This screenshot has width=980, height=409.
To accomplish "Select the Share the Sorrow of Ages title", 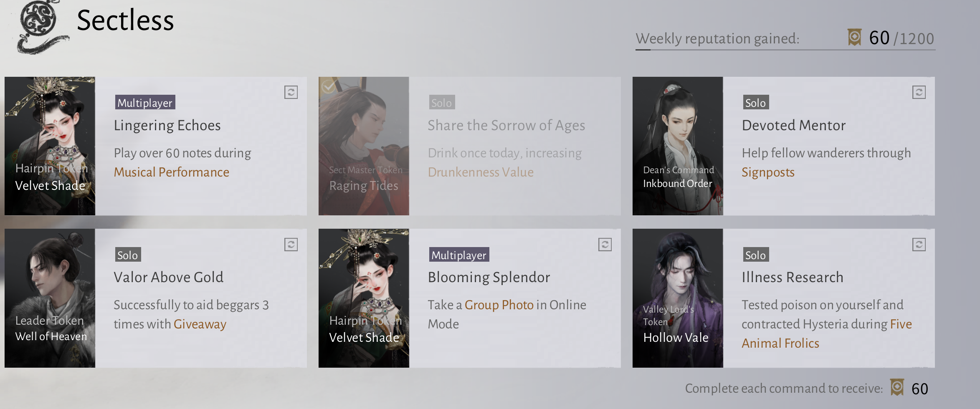I will coord(506,125).
